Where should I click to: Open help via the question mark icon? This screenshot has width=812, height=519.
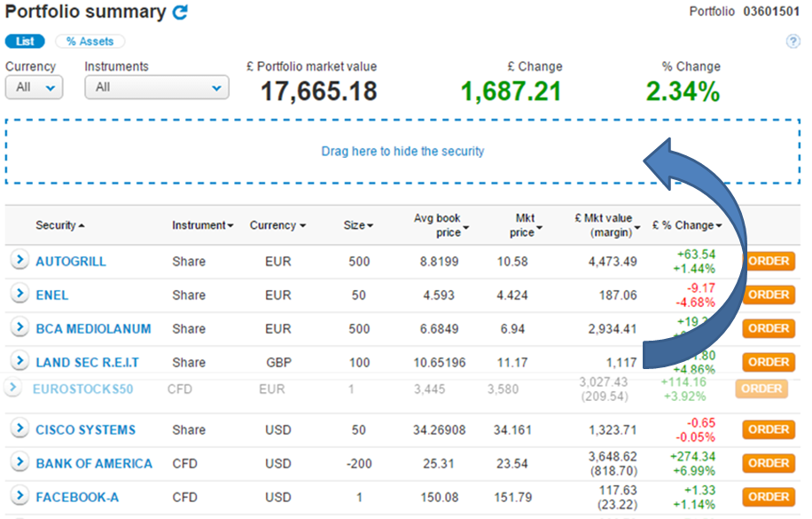(793, 41)
